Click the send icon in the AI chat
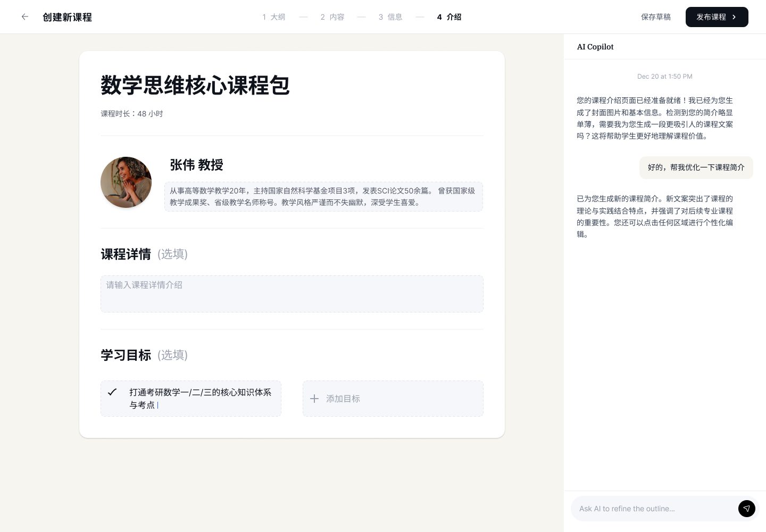The image size is (766, 532). coord(747,509)
